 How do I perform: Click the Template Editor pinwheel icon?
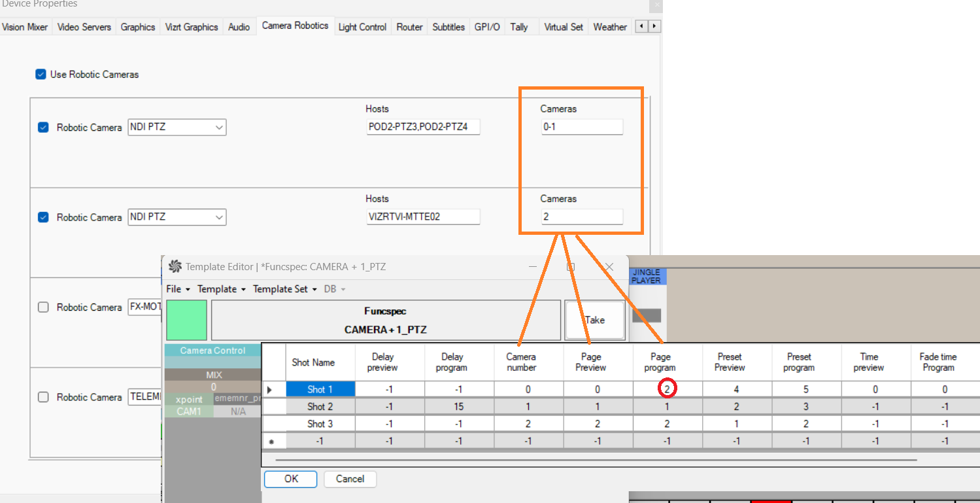175,267
